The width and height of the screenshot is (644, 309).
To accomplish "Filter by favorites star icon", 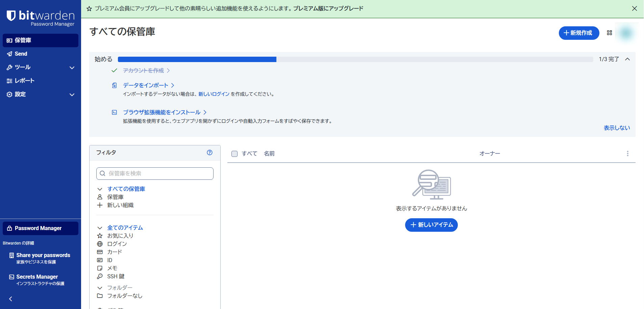I will point(100,236).
